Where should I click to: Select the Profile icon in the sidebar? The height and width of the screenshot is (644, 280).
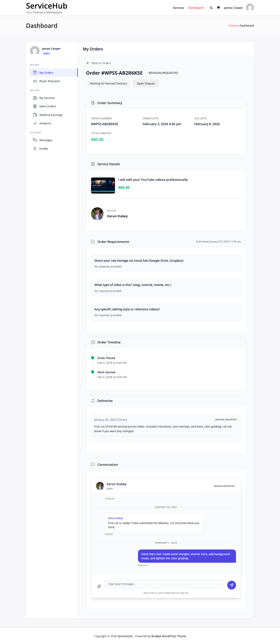[x=35, y=149]
